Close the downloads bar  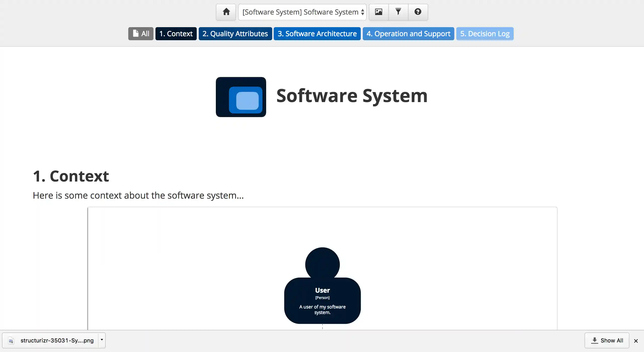pos(636,341)
